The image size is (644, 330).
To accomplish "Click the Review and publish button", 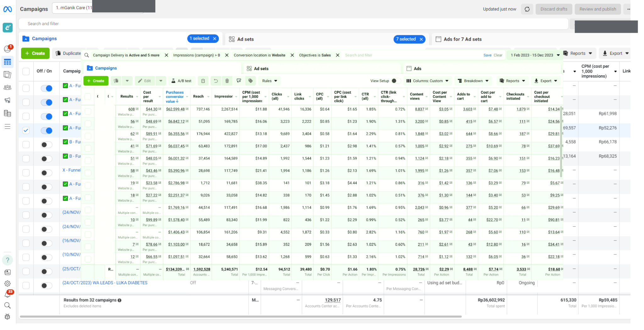I will [x=597, y=9].
